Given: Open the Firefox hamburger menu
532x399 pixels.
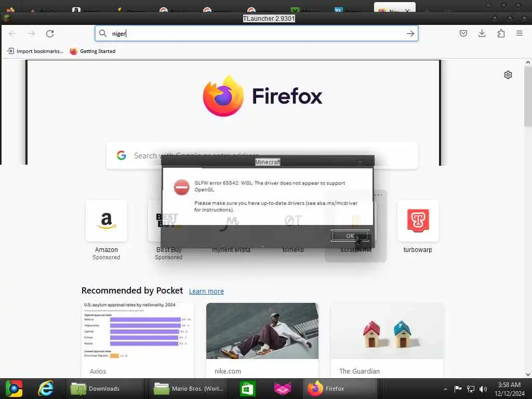Looking at the screenshot, I should 520,33.
